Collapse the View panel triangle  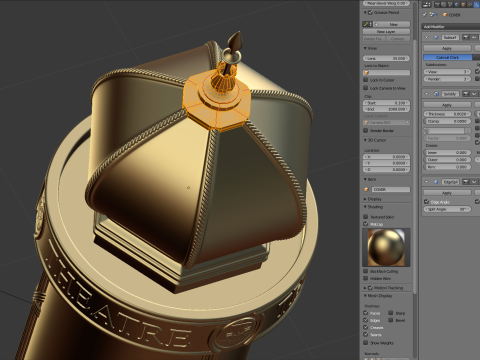coord(365,48)
